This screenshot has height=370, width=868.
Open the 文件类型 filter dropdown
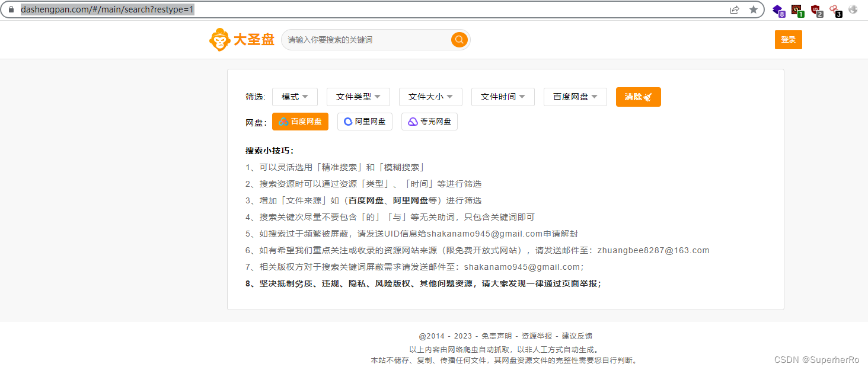pos(358,97)
